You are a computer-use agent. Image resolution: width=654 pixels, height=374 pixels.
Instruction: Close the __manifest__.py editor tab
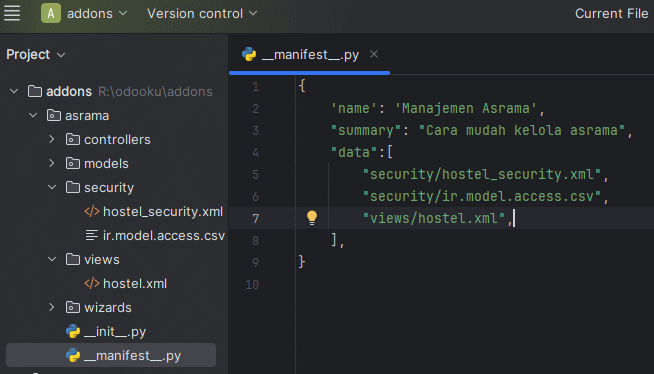pyautogui.click(x=374, y=54)
